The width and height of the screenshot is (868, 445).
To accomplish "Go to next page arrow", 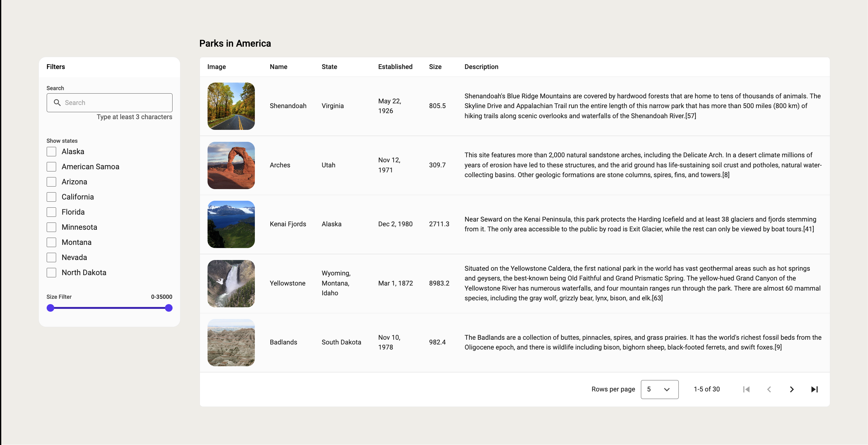I will click(791, 390).
